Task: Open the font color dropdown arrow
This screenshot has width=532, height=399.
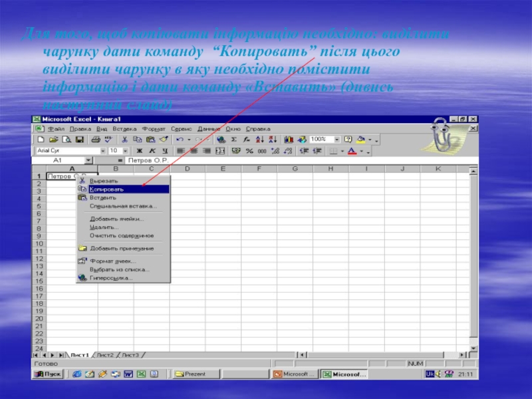Action: coord(361,151)
